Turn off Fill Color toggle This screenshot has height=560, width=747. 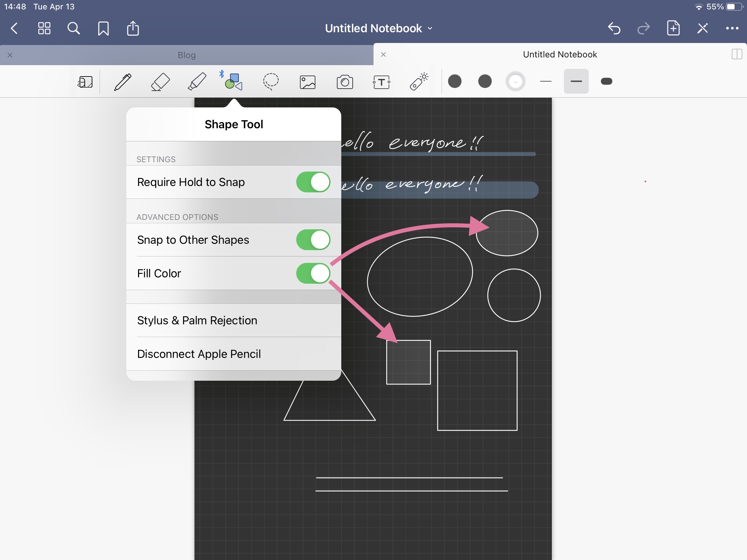coord(313,273)
